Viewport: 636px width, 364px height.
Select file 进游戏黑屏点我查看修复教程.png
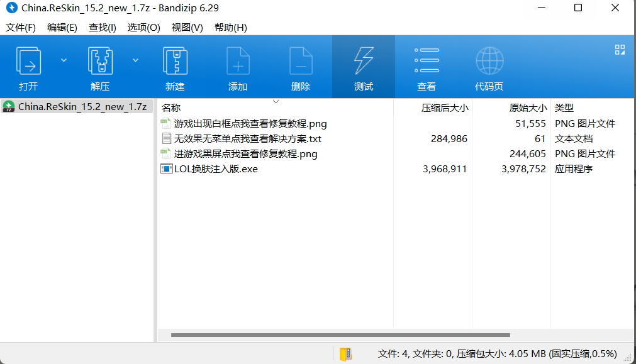click(x=245, y=153)
